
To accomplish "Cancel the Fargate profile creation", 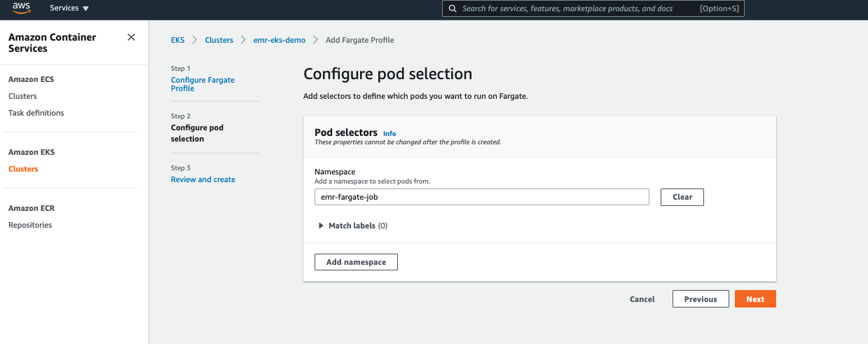I will (642, 299).
